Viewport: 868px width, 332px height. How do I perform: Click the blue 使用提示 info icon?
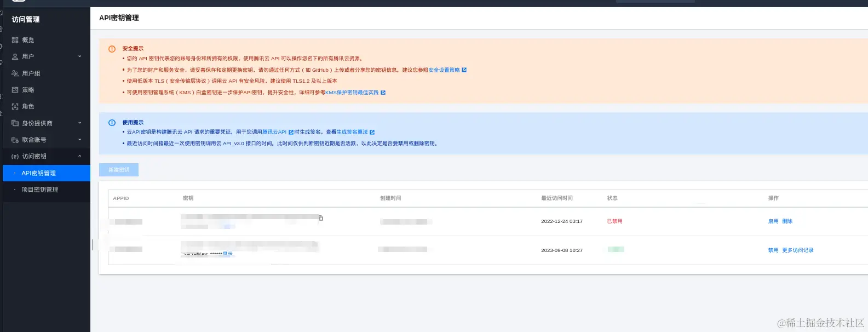tap(112, 123)
